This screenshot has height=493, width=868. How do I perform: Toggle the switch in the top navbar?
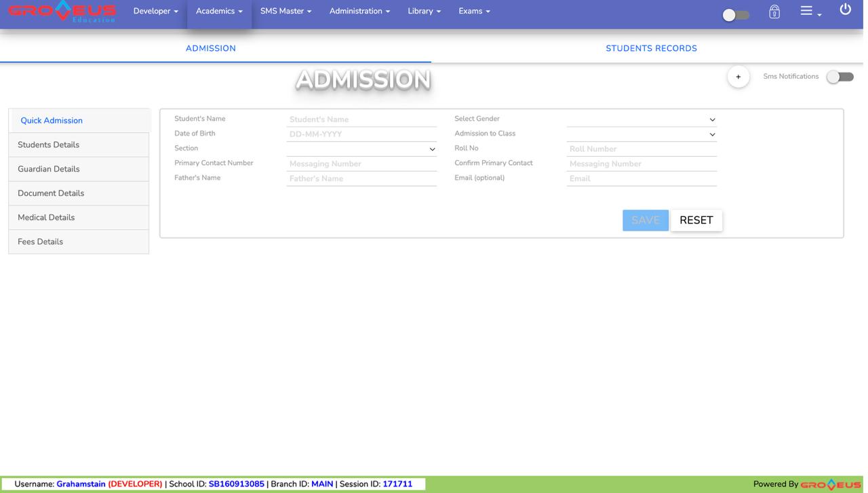(x=735, y=15)
